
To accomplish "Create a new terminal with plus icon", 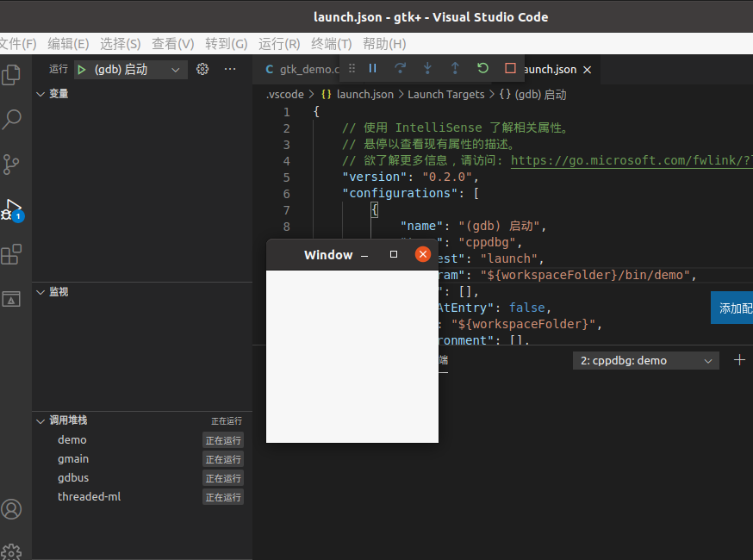I will click(739, 360).
